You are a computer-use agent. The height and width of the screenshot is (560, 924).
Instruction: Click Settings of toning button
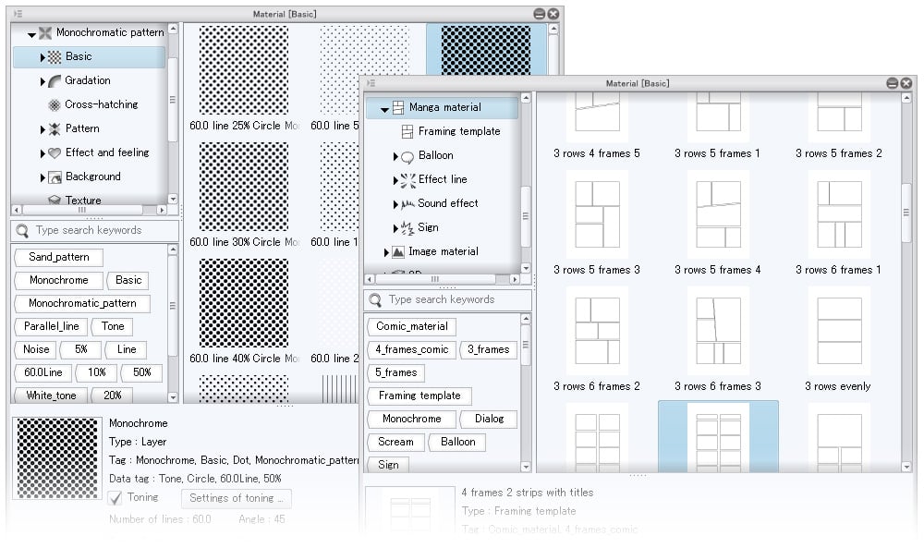(x=236, y=498)
